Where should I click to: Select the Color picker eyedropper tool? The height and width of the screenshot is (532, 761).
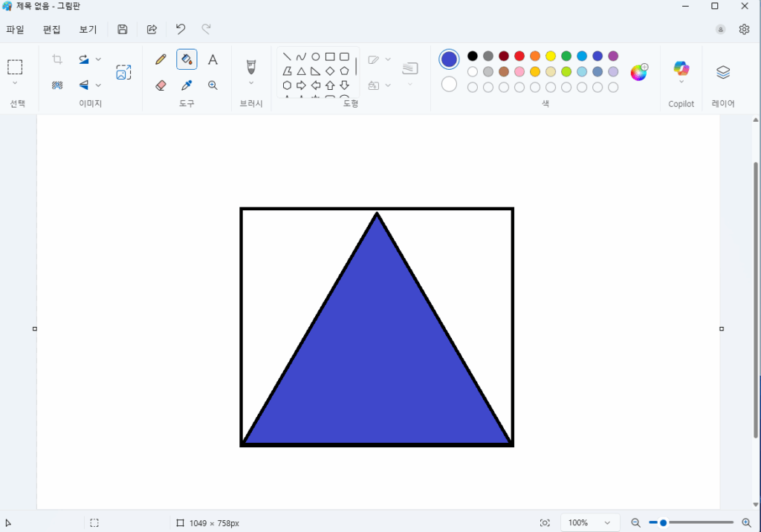point(187,85)
